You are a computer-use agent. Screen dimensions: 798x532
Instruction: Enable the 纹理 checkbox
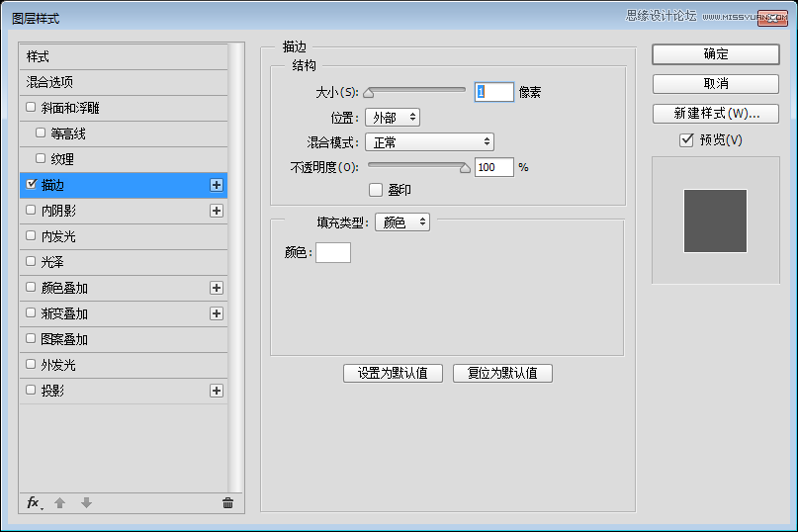point(41,158)
